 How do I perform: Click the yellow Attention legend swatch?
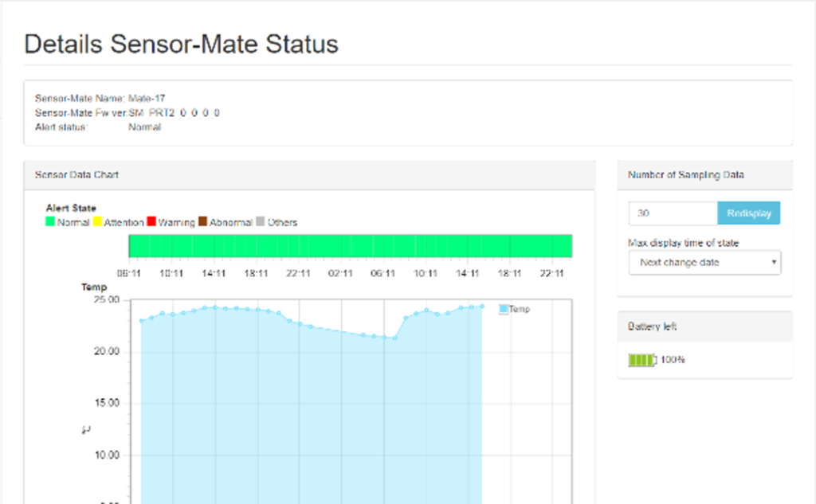(x=98, y=222)
